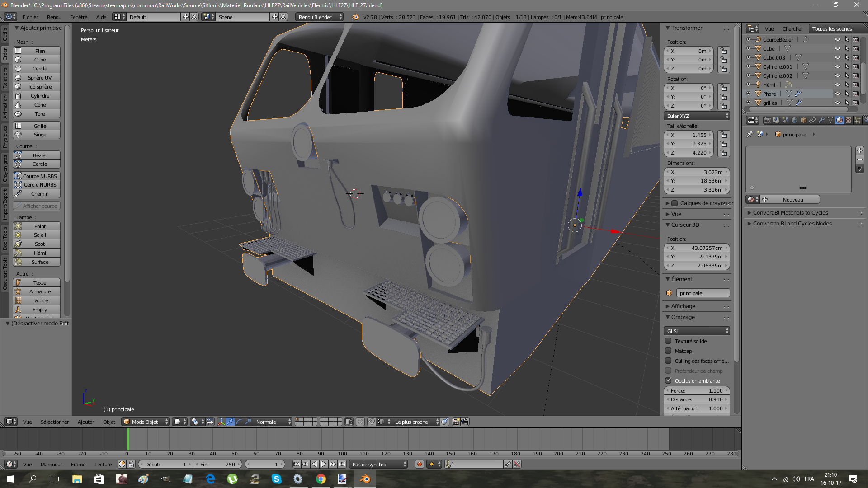
Task: Open the Mesh data properties tab icon
Action: point(830,120)
